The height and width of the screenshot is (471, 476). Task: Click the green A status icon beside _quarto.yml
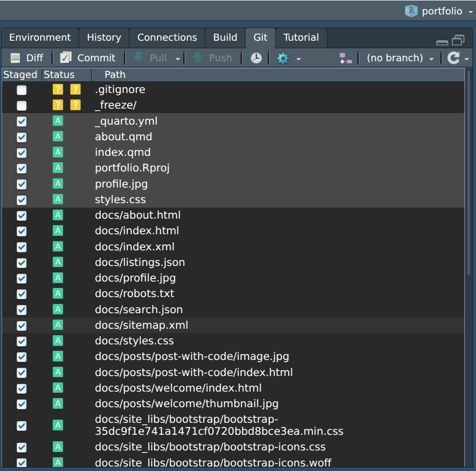[57, 121]
